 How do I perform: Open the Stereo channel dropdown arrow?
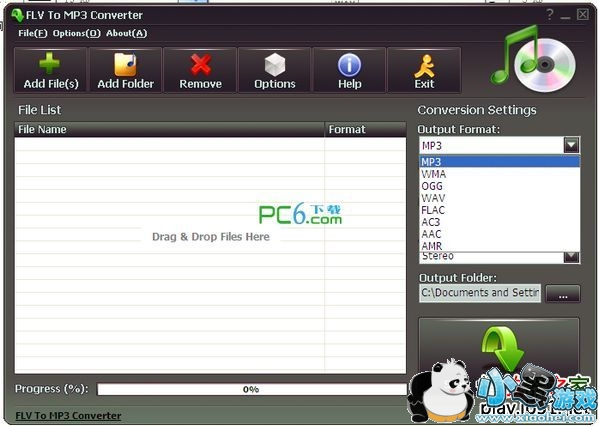point(571,257)
